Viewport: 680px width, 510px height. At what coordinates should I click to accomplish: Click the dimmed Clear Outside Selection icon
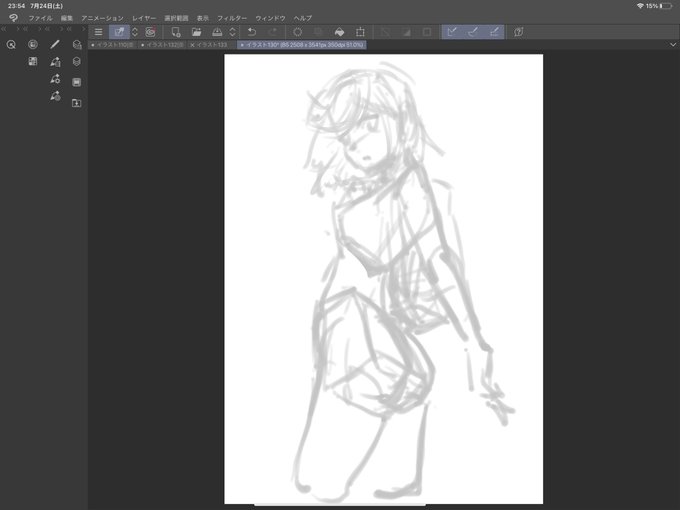tap(318, 32)
